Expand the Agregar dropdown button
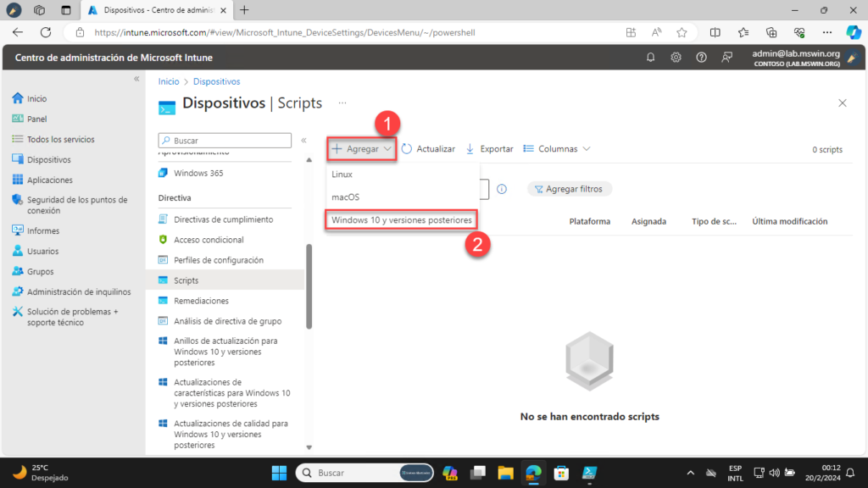This screenshot has width=868, height=488. tap(362, 149)
